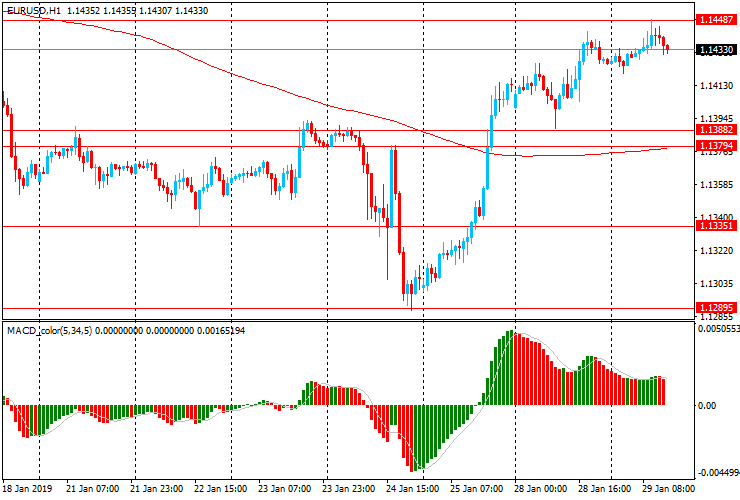This screenshot has width=740, height=500.
Task: Click the 18 Jan 2019 time label
Action: tap(28, 488)
